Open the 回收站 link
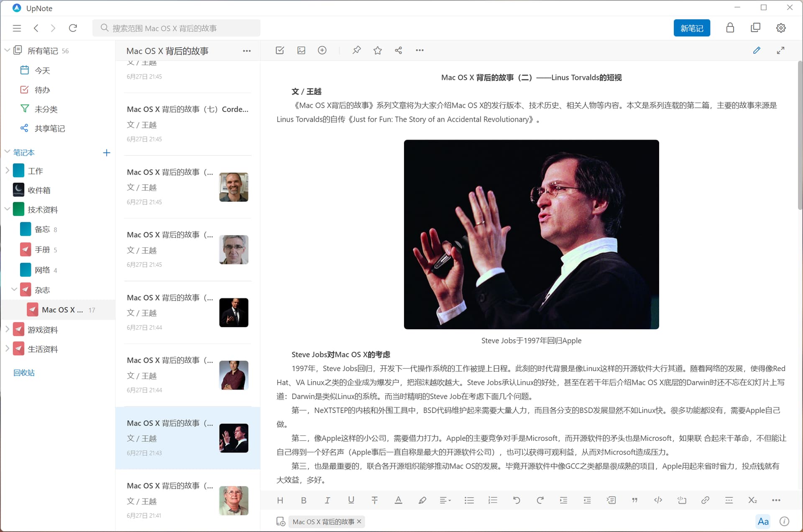803x532 pixels. tap(24, 372)
